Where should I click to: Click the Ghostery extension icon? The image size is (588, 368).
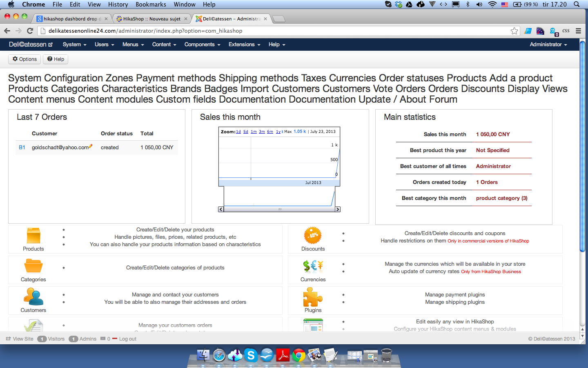pyautogui.click(x=553, y=31)
